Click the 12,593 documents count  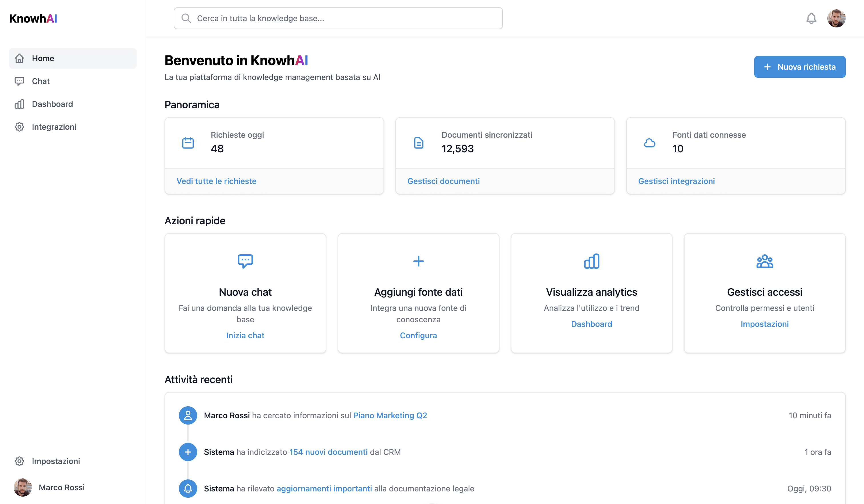457,149
